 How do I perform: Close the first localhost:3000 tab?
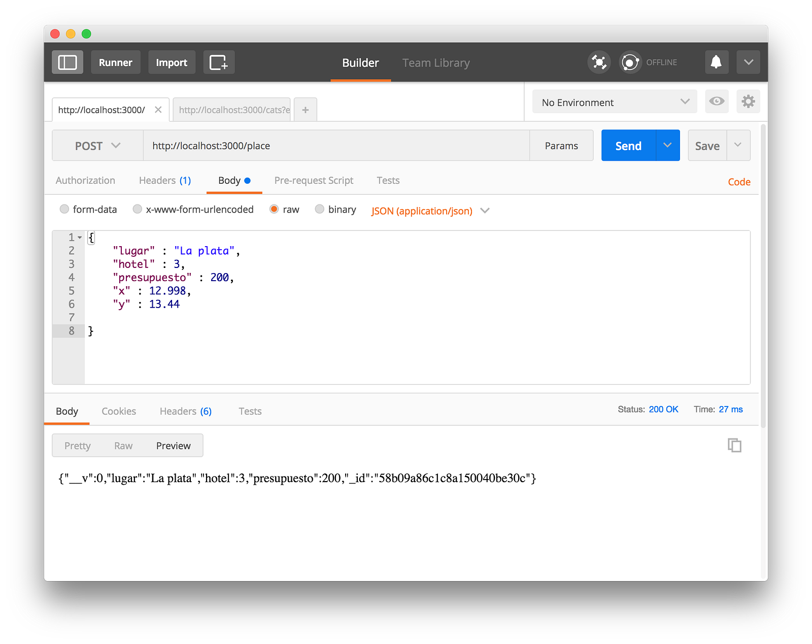point(158,110)
